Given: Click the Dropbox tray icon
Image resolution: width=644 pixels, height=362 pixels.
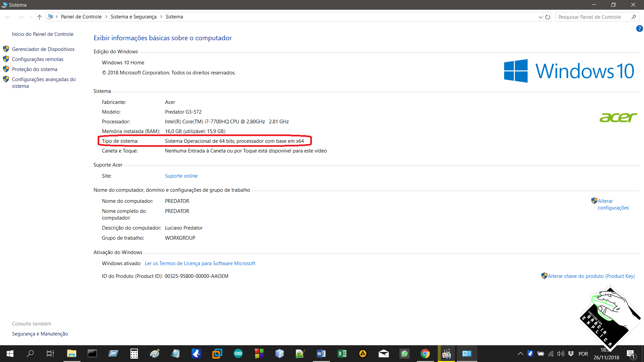Looking at the screenshot, I should (x=571, y=354).
